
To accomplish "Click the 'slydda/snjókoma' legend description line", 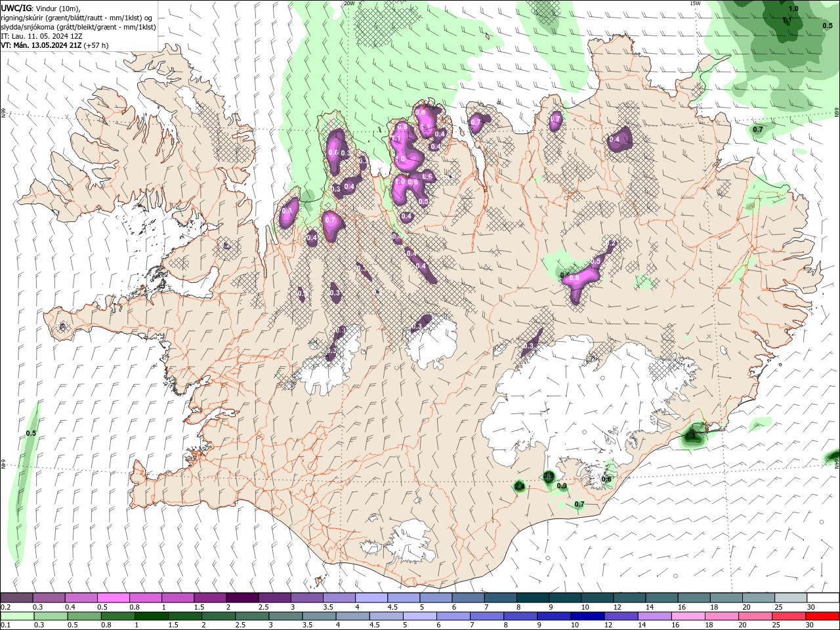I will point(78,27).
